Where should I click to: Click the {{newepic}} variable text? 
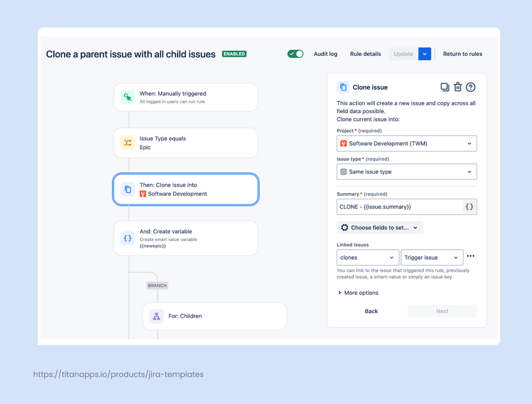[x=153, y=246]
